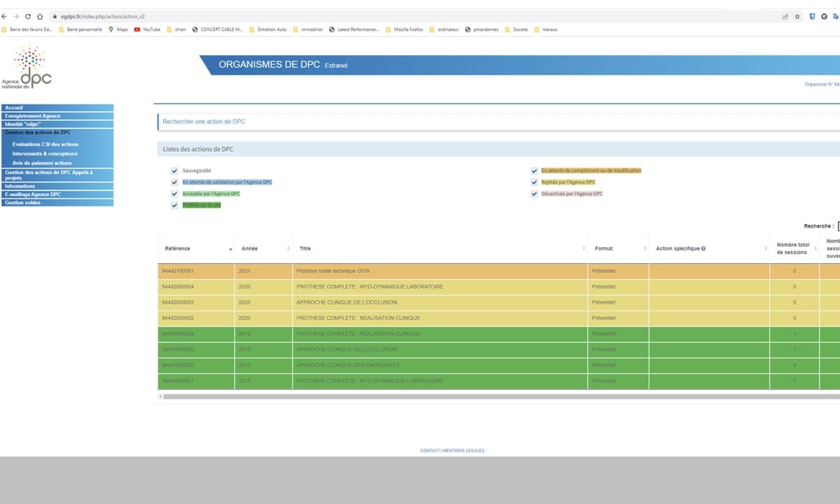The width and height of the screenshot is (840, 504).
Task: Open Gestion des actions DPC Appels à projets
Action: [57, 175]
